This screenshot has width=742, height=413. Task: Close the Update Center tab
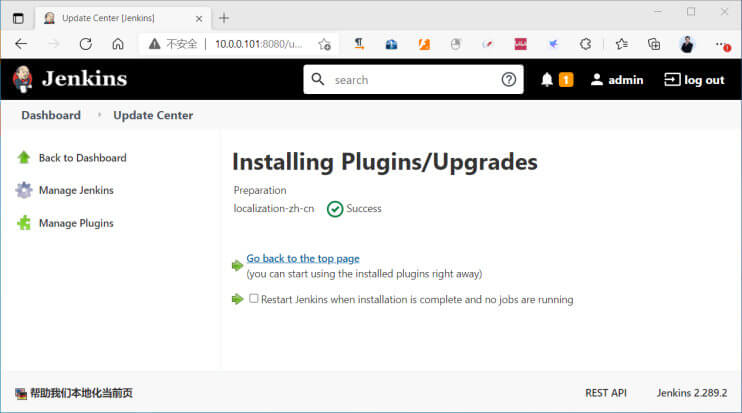click(199, 18)
